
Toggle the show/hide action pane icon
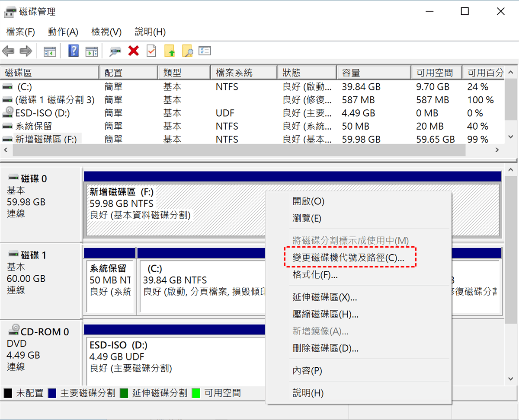click(91, 51)
